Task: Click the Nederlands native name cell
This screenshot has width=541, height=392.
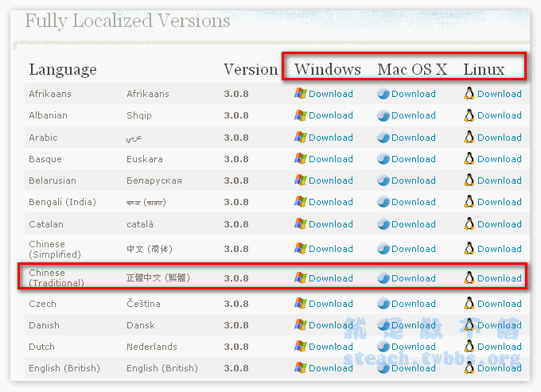Action: click(x=152, y=347)
